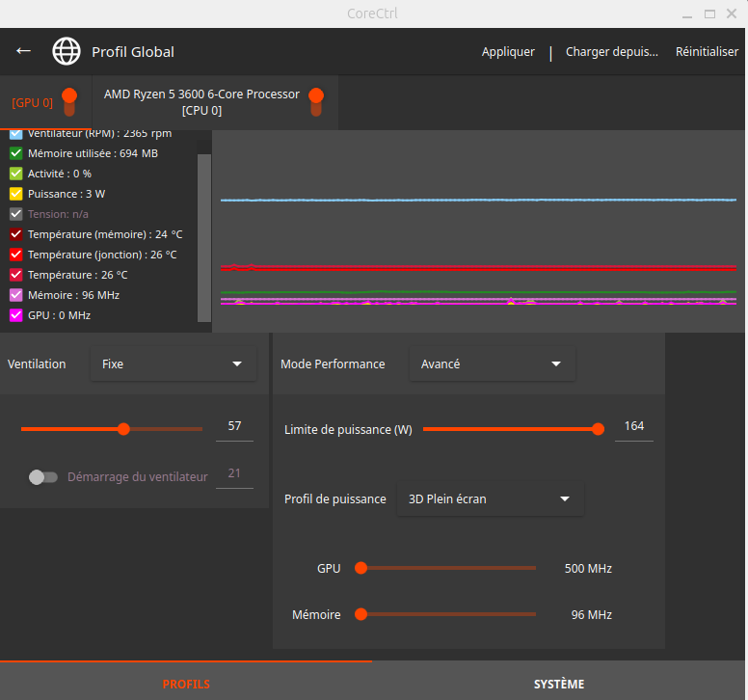Select the AMD Ryzen 5 3600 tab

(202, 102)
